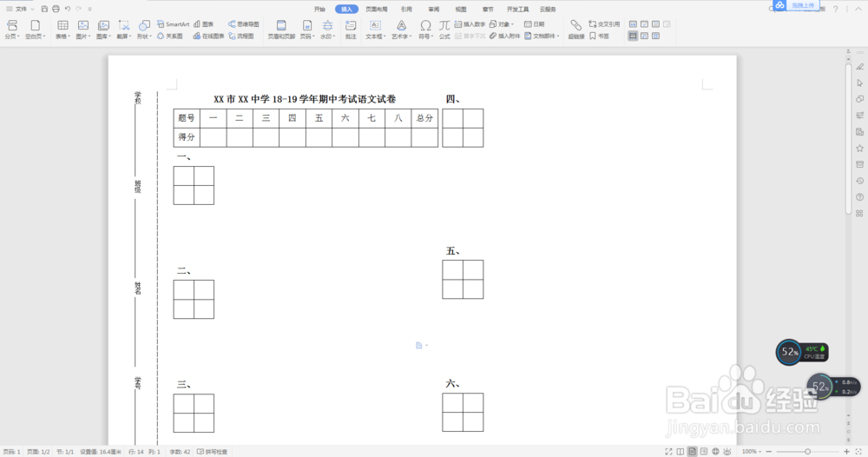Click Insert Number (插入数字)
This screenshot has width=868, height=457.
pyautogui.click(x=470, y=24)
